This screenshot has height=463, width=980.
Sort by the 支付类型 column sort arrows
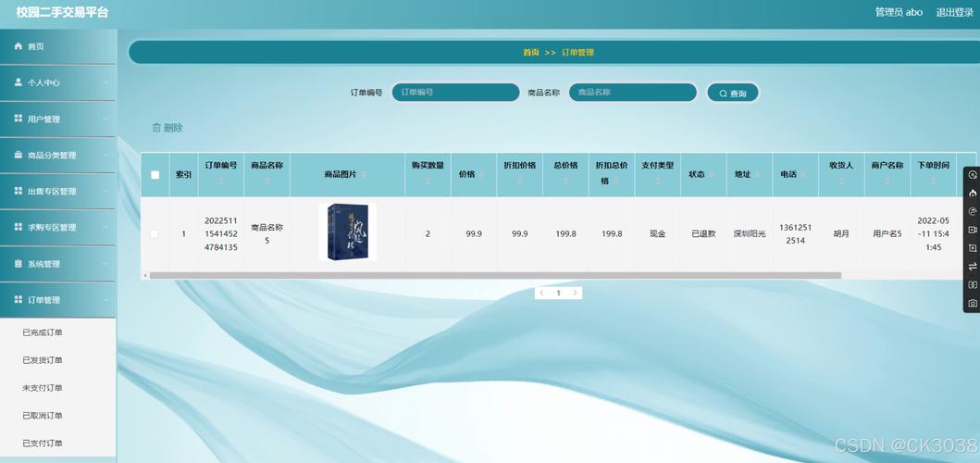coord(657,181)
